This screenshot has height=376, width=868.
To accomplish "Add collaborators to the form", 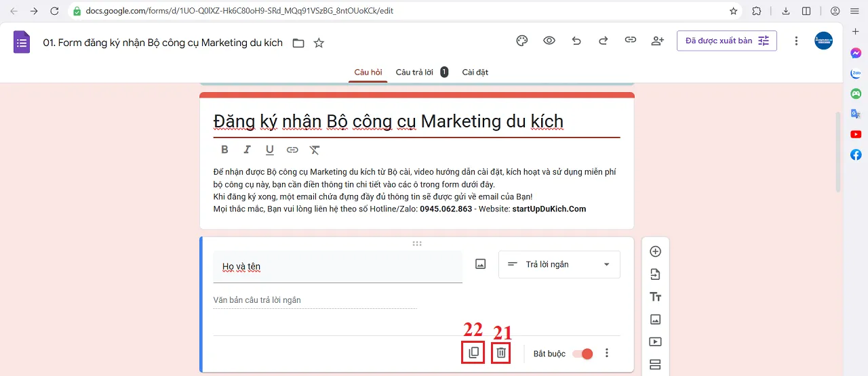I will click(x=658, y=41).
